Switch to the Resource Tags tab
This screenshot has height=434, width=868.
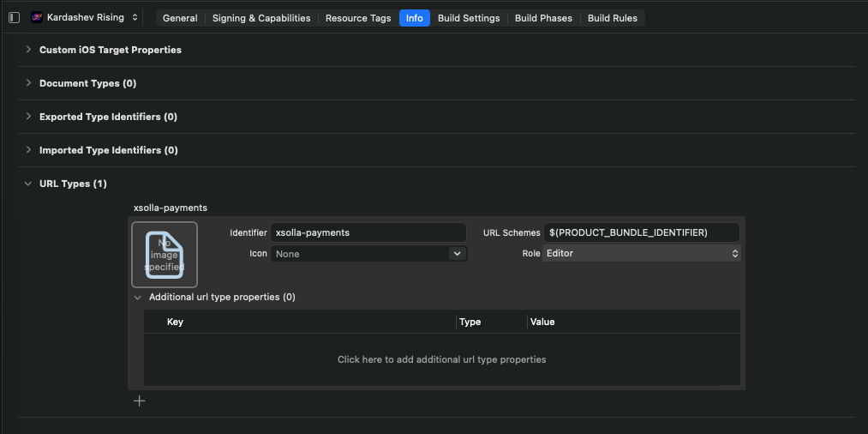(x=358, y=18)
